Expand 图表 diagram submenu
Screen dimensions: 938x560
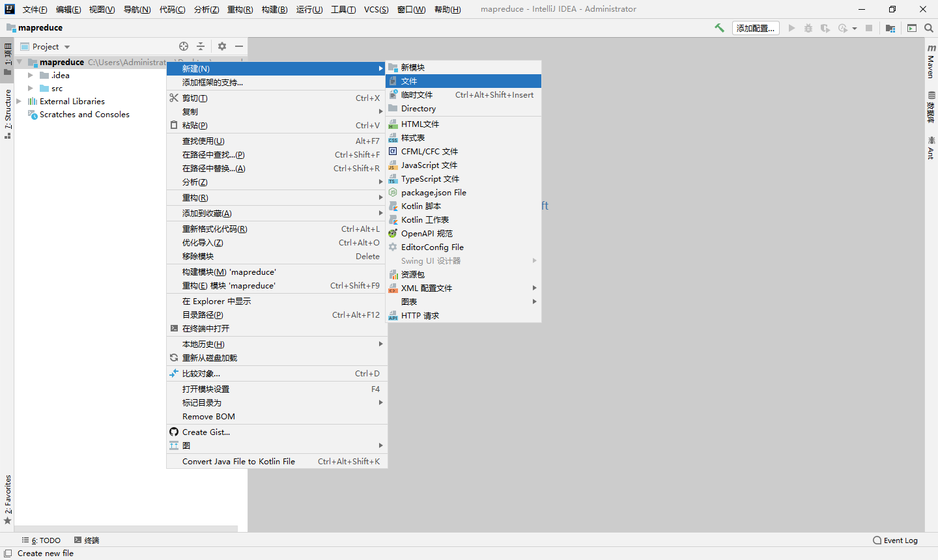click(x=464, y=301)
